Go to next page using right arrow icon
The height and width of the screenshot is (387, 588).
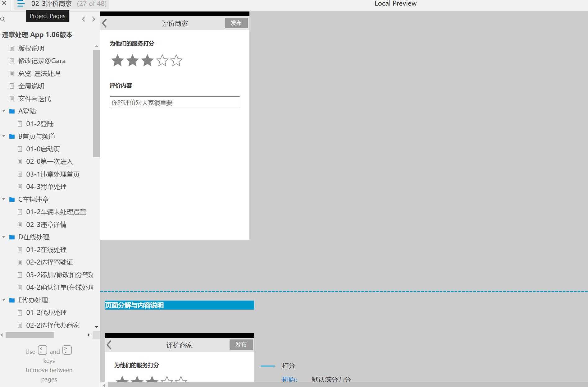(93, 19)
